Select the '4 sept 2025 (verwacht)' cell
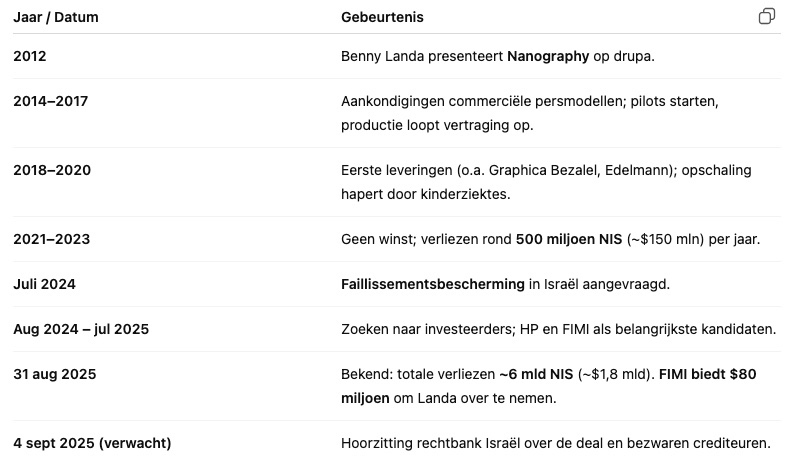Image resolution: width=797 pixels, height=471 pixels. pyautogui.click(x=92, y=444)
